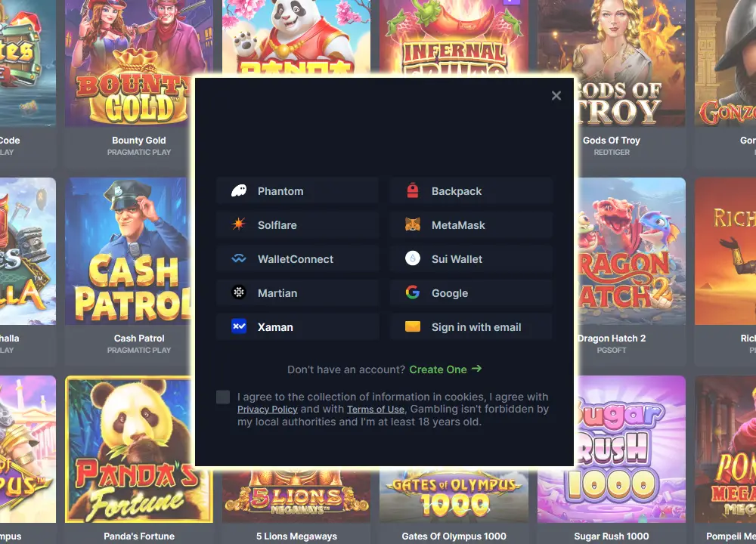
Task: Select the WalletConnect option
Action: (x=297, y=258)
